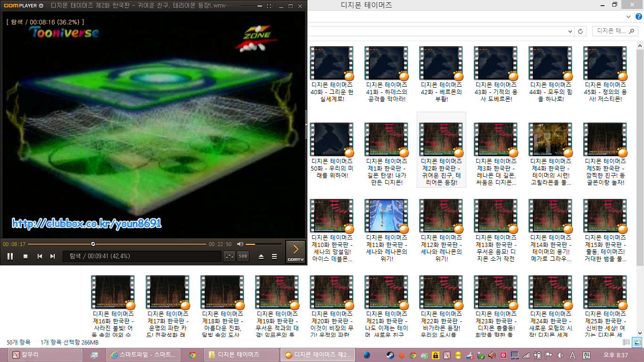Select the 제11화 한국판 video file
644x362 pixels.
click(x=387, y=230)
